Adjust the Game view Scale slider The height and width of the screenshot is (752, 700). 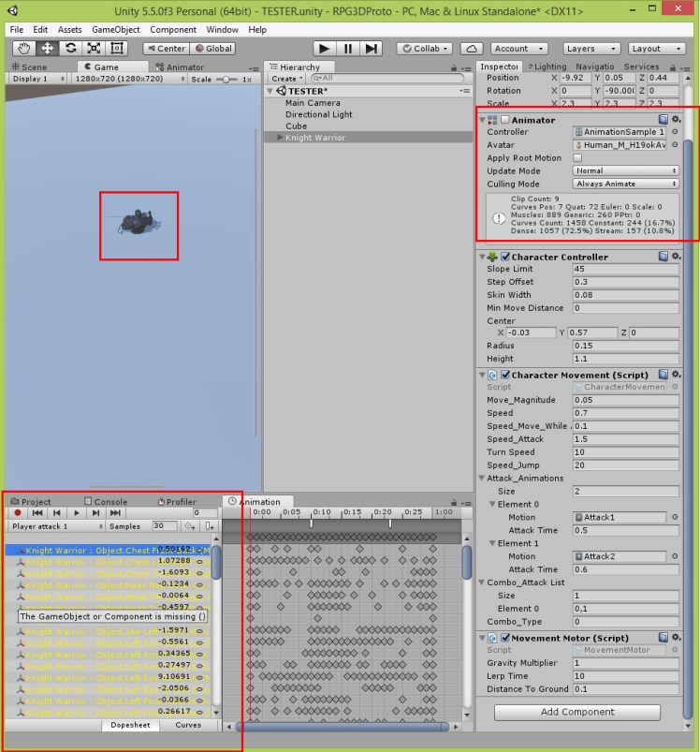click(226, 80)
